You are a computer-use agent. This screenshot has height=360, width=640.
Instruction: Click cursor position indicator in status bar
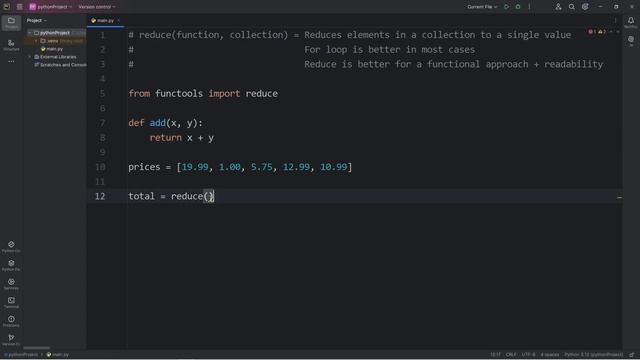[x=495, y=355]
